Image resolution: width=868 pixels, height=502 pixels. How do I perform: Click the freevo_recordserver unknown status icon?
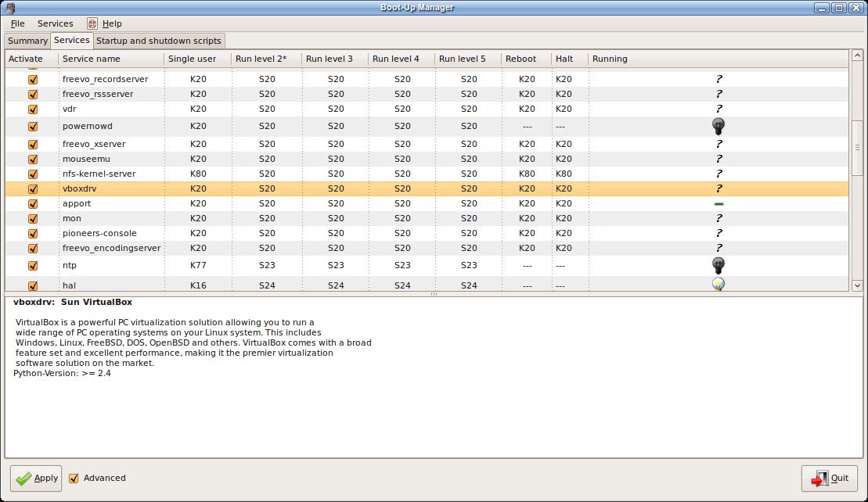click(719, 79)
